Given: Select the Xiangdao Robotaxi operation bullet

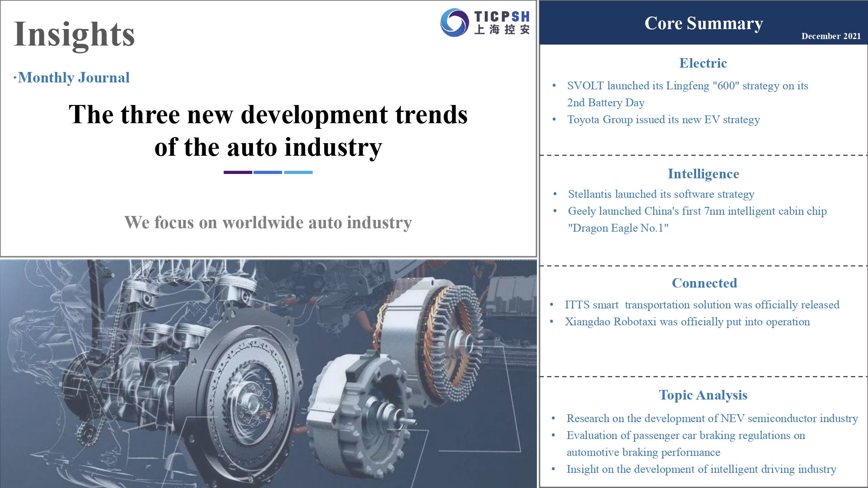Looking at the screenshot, I should coord(687,322).
